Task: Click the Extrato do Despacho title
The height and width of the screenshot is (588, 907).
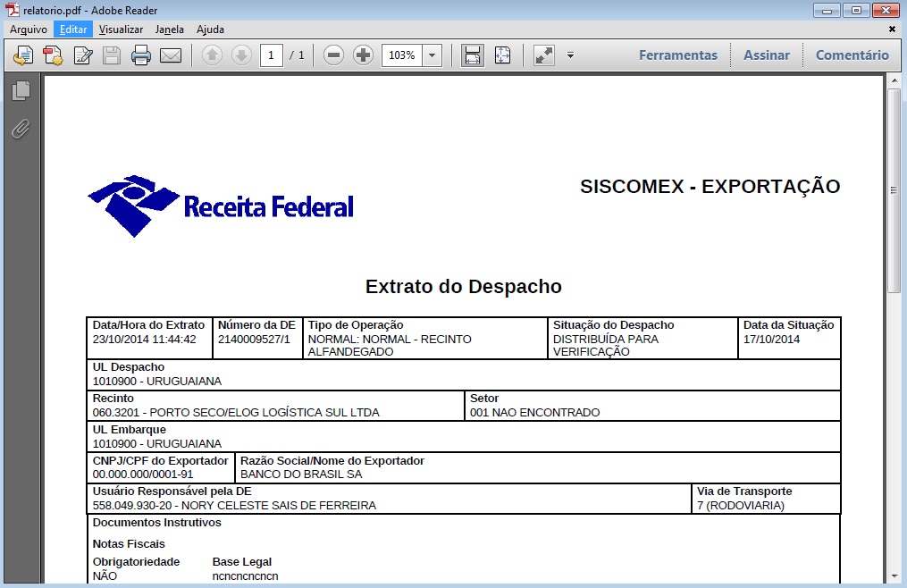Action: tap(464, 287)
